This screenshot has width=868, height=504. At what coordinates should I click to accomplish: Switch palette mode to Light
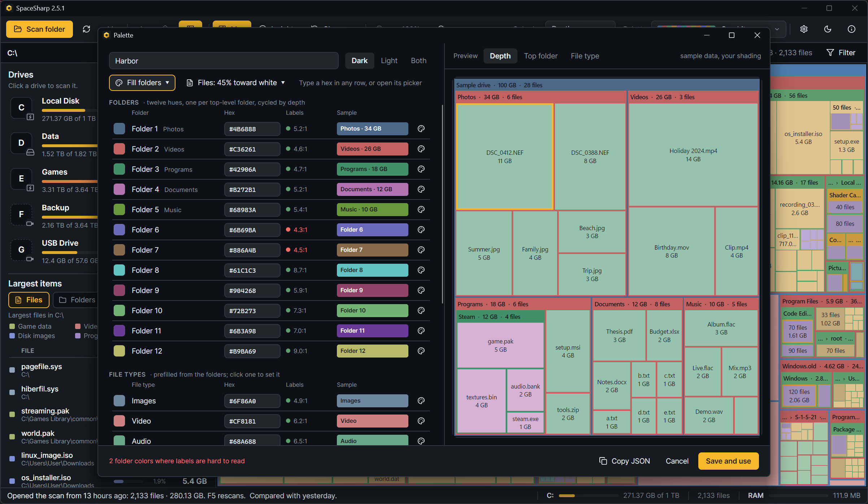389,61
